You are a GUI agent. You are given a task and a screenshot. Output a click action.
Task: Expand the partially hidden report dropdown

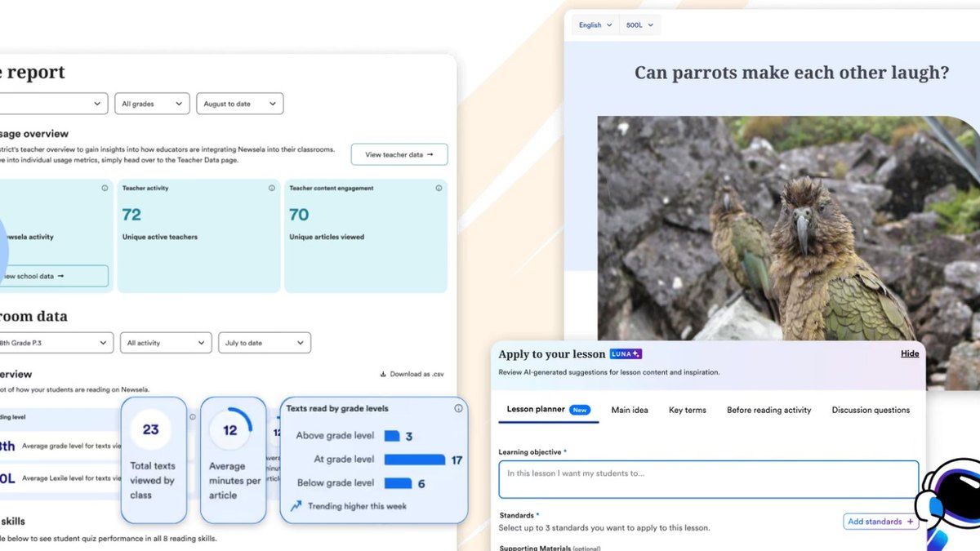(53, 104)
